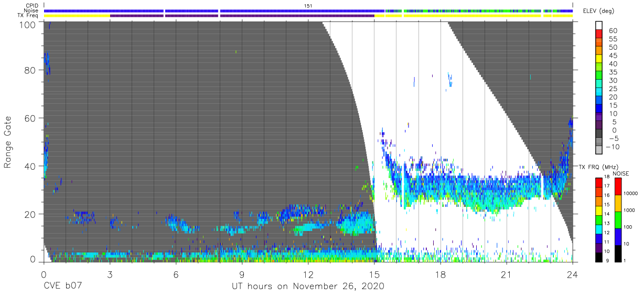The height and width of the screenshot is (297, 644).
Task: Click the "100" tick on the Range Gate axis
Action: tap(28, 24)
